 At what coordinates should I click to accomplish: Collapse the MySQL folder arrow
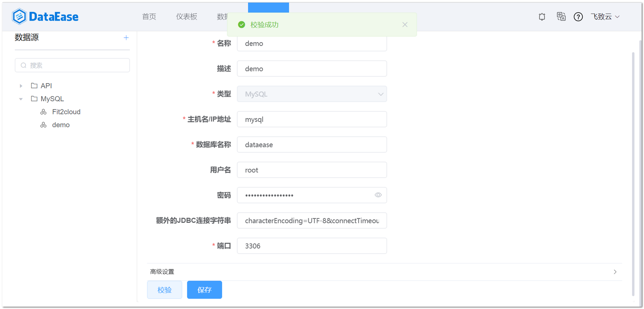(x=21, y=99)
